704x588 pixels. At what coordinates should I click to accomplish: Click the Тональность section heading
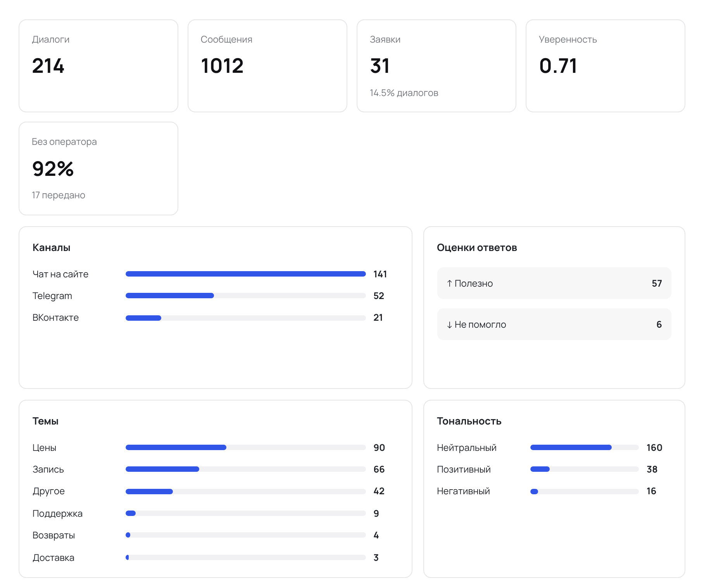469,421
